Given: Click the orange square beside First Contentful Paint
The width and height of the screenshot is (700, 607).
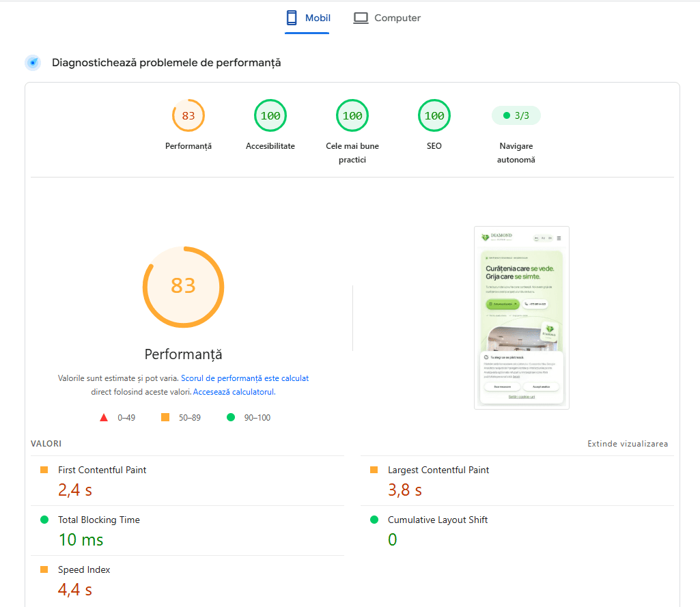Looking at the screenshot, I should [44, 470].
